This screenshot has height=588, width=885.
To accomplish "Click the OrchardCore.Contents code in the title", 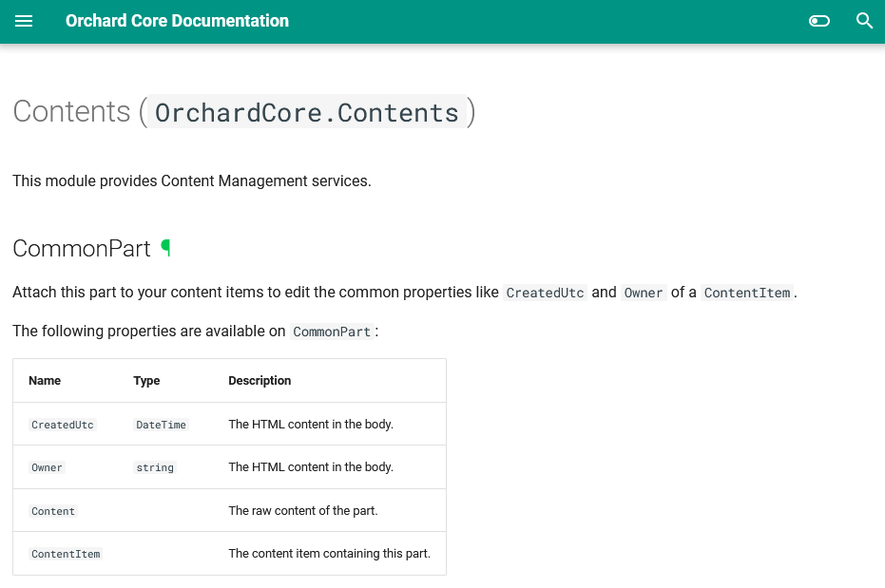I will click(x=307, y=112).
